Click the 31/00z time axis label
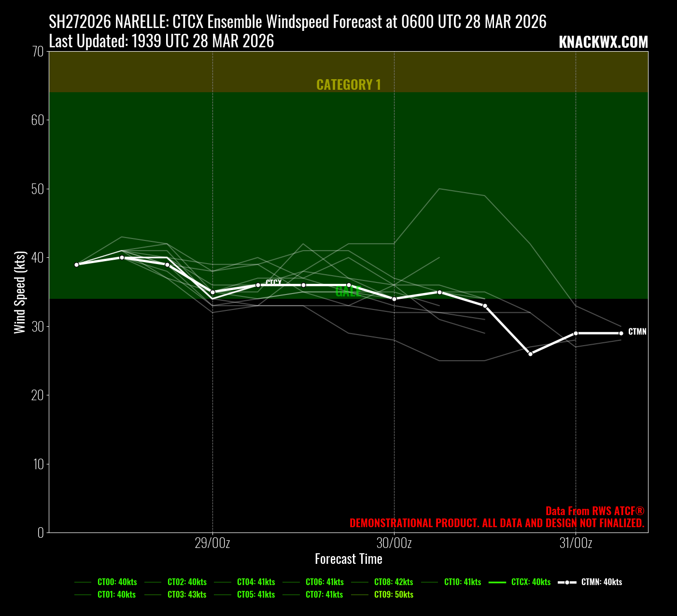 point(576,543)
